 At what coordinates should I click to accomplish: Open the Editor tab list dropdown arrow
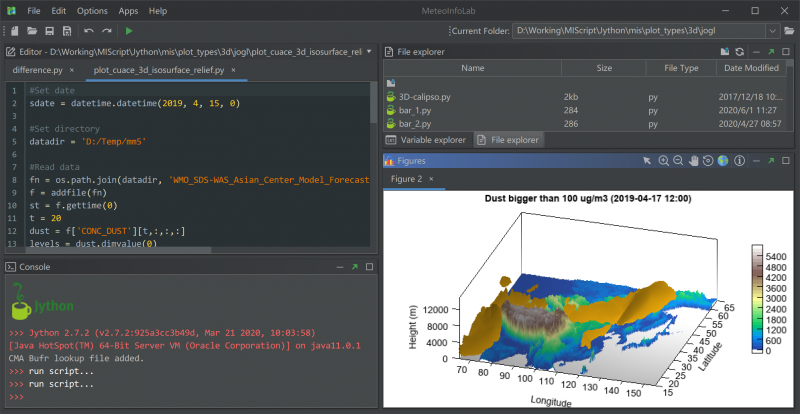click(369, 51)
